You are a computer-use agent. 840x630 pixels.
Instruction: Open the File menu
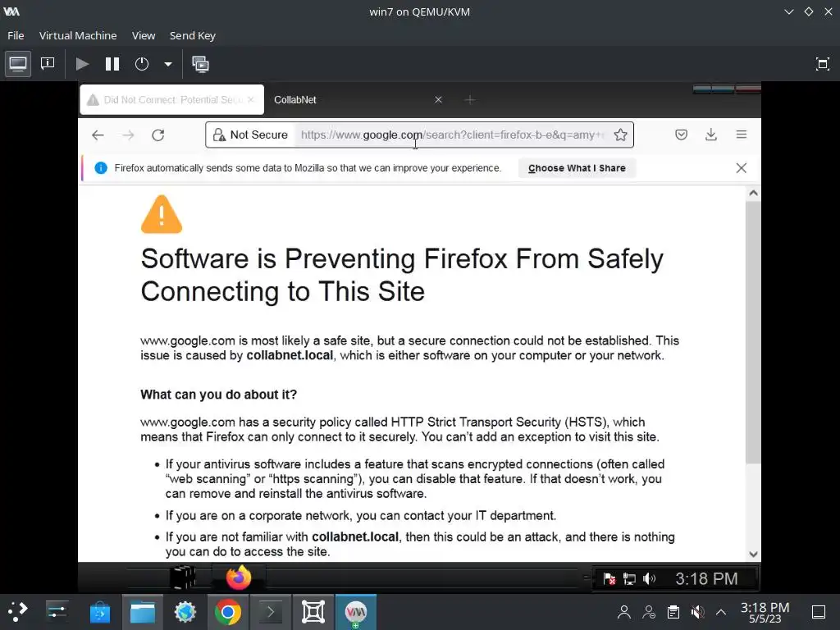click(x=16, y=35)
